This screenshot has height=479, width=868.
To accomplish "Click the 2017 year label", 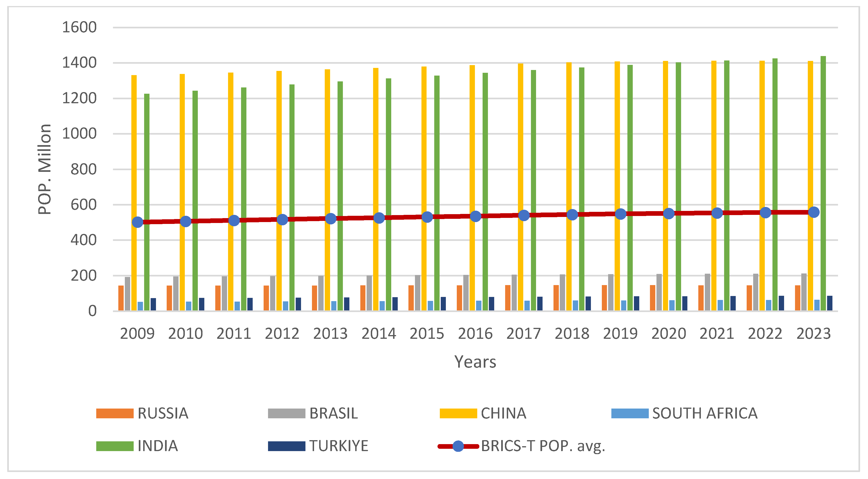I will click(524, 334).
